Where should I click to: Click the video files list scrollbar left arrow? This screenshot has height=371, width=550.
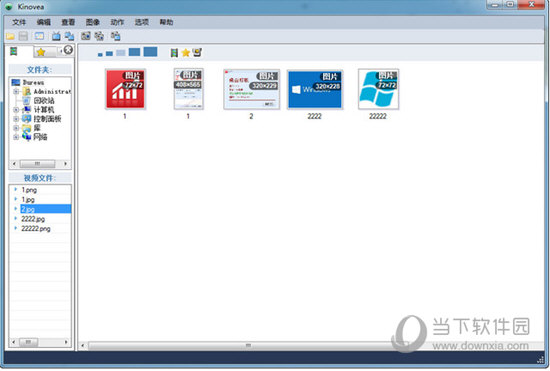tap(14, 342)
